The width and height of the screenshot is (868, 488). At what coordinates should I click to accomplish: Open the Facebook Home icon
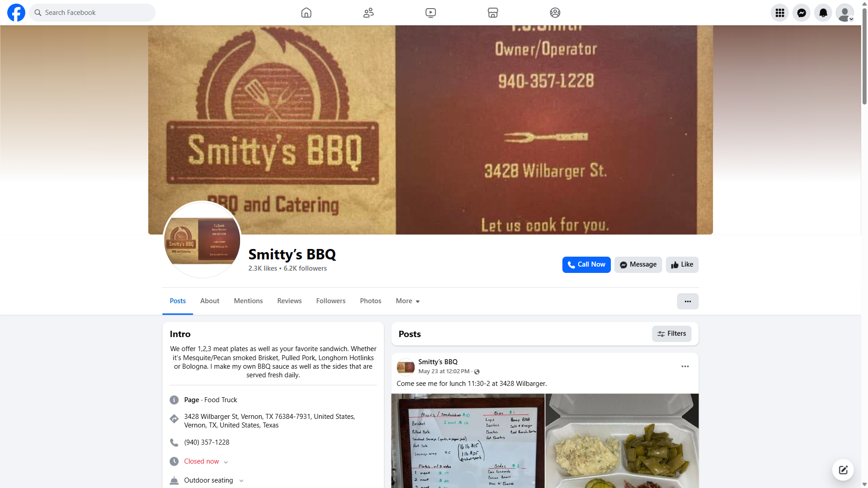click(306, 13)
